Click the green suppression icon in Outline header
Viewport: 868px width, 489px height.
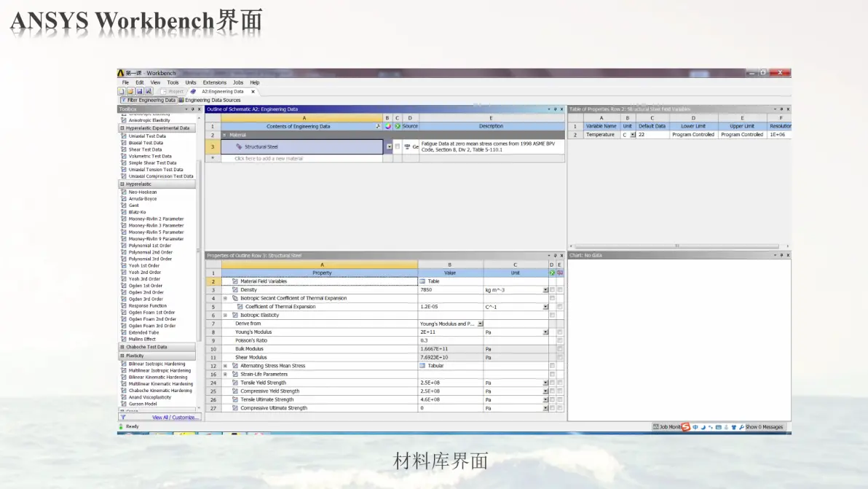[398, 126]
